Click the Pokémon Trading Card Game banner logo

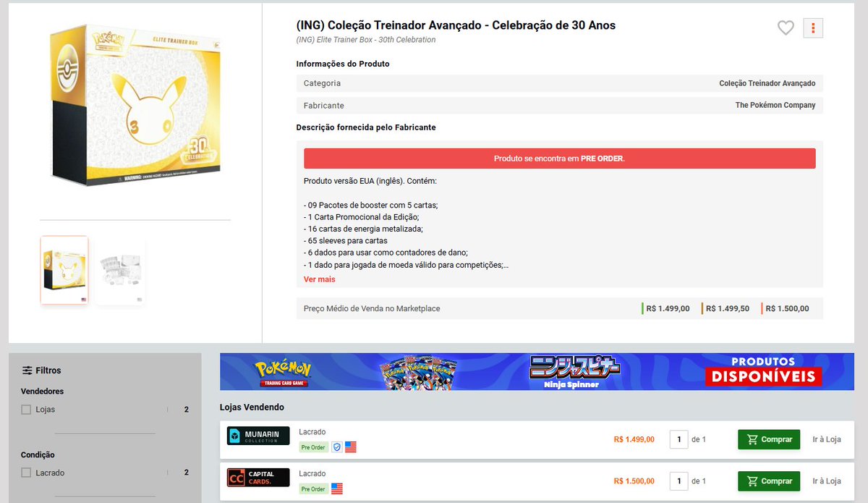281,372
